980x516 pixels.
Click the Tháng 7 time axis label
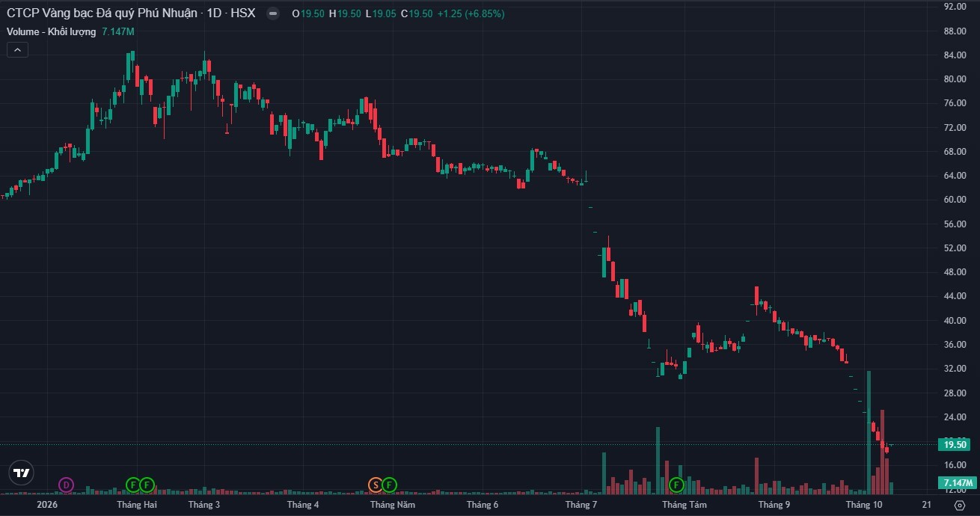point(581,505)
